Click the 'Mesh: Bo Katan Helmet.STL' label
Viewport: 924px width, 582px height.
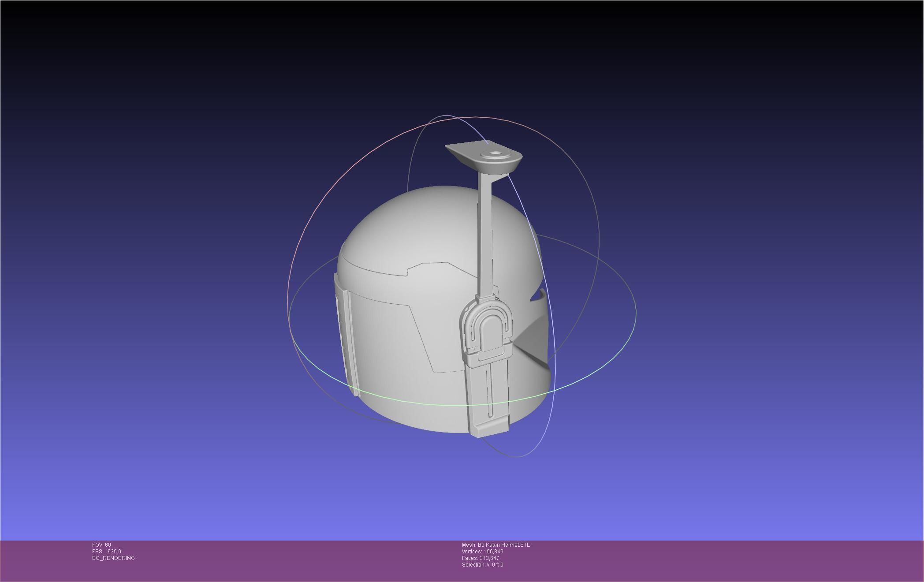pyautogui.click(x=496, y=545)
